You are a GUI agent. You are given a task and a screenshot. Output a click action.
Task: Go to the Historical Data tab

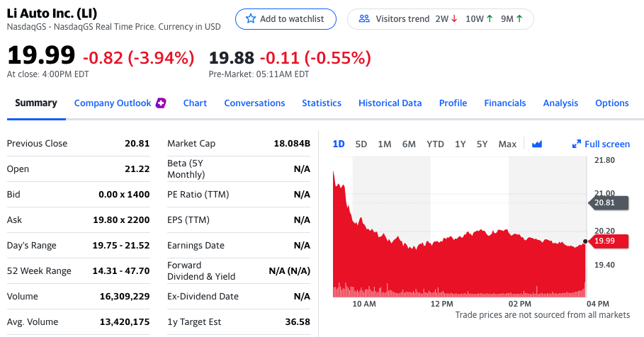pos(390,103)
